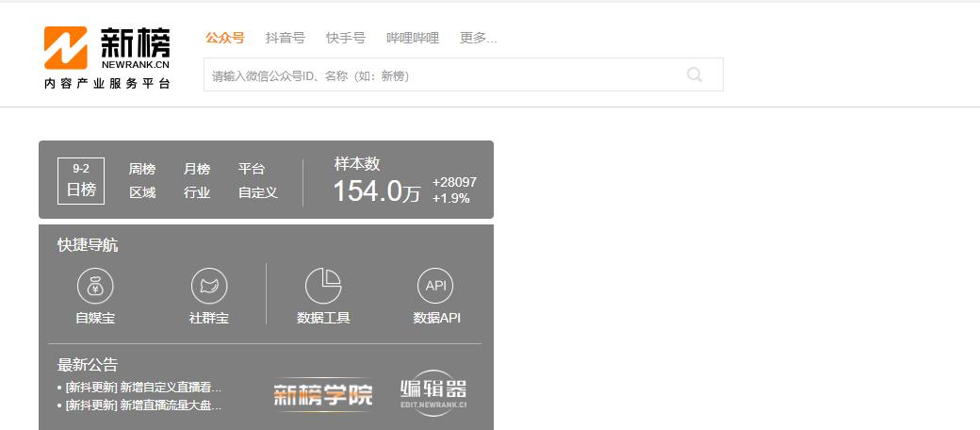Viewport: 980px width, 430px height.
Task: Click the 内容产业服务平台 tagline
Action: [106, 84]
